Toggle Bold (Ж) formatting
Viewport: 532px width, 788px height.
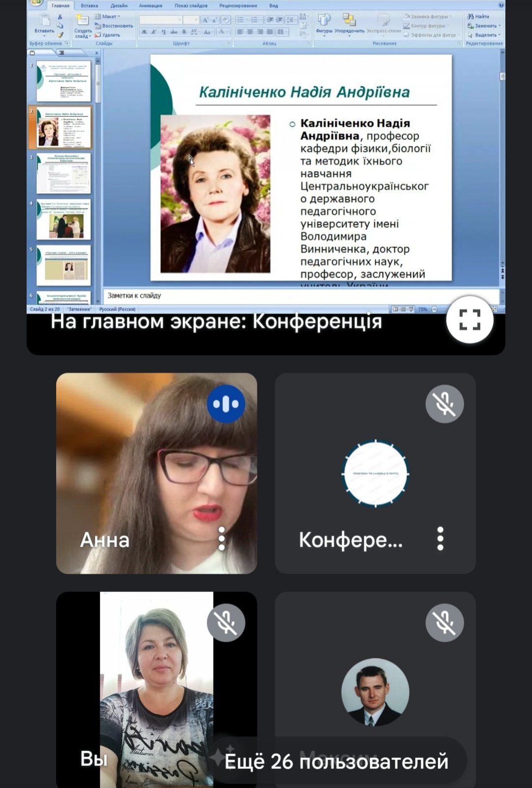click(x=144, y=32)
